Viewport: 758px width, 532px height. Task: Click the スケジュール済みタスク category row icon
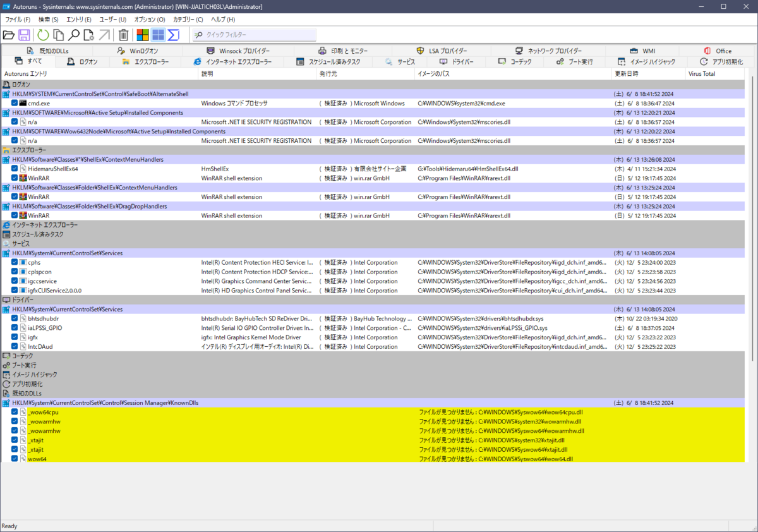(7, 234)
